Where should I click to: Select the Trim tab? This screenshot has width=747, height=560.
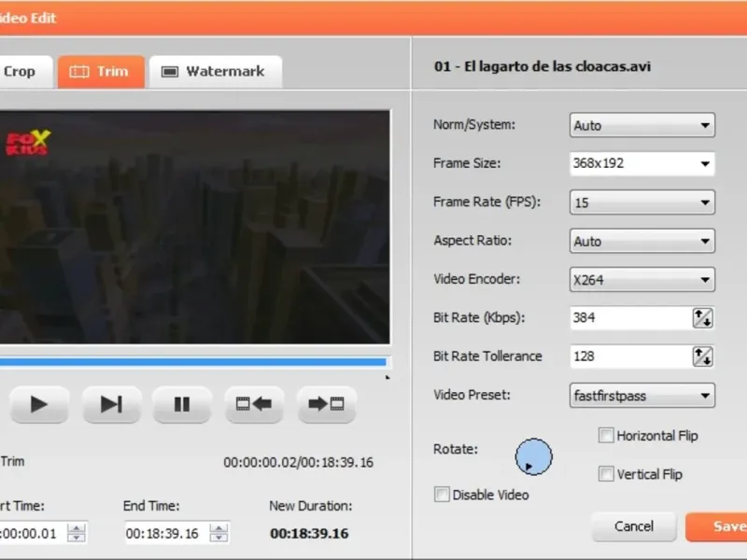pyautogui.click(x=101, y=72)
